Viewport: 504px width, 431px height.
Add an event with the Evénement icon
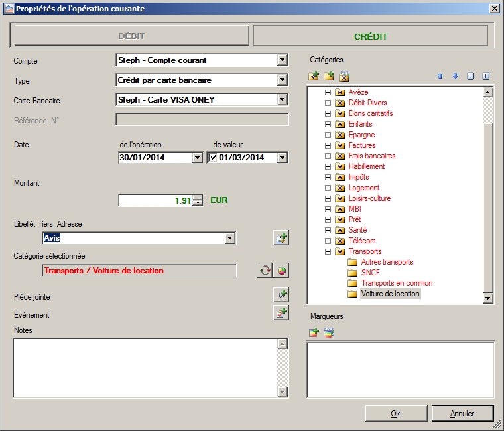[281, 313]
